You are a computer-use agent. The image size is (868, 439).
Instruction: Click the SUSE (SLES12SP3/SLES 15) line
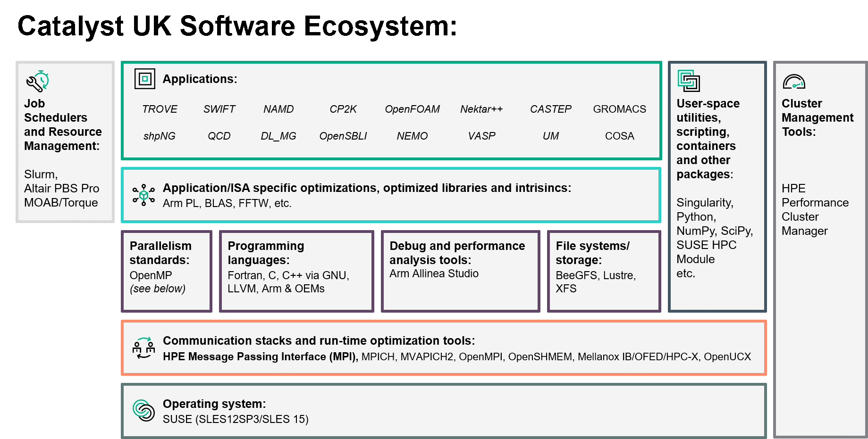coord(236,419)
